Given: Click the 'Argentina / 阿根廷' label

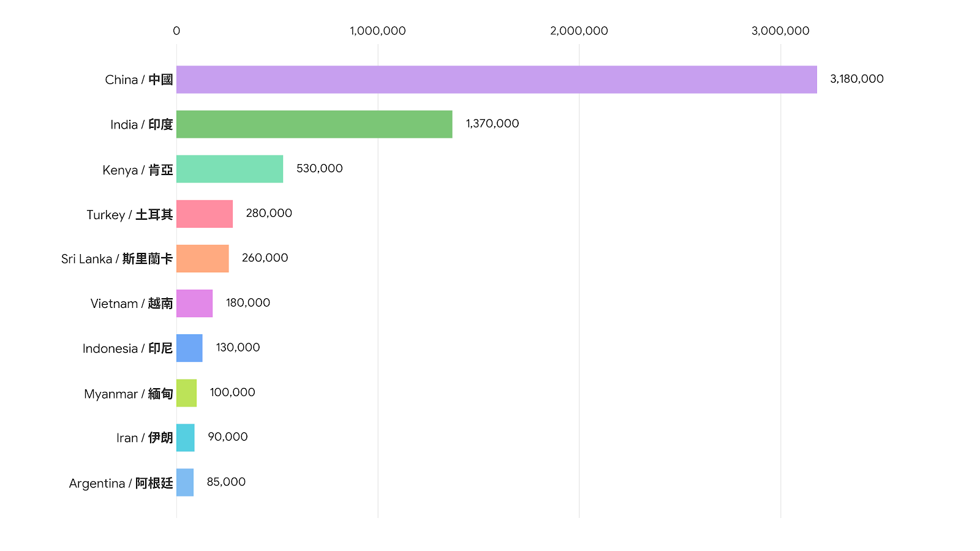Looking at the screenshot, I should point(121,483).
